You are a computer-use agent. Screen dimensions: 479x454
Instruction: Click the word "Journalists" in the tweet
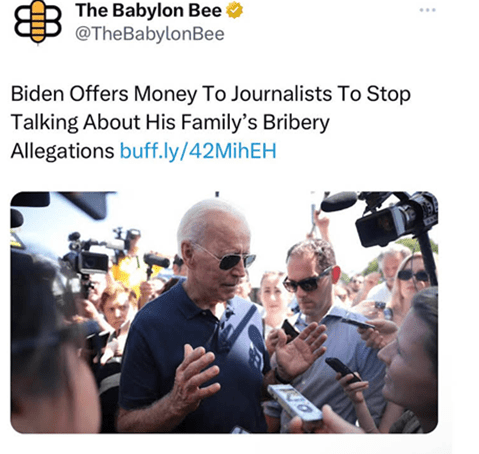pos(282,94)
